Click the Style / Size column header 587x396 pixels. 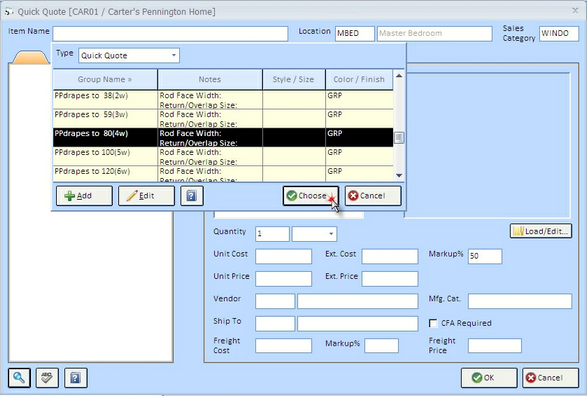coord(294,79)
